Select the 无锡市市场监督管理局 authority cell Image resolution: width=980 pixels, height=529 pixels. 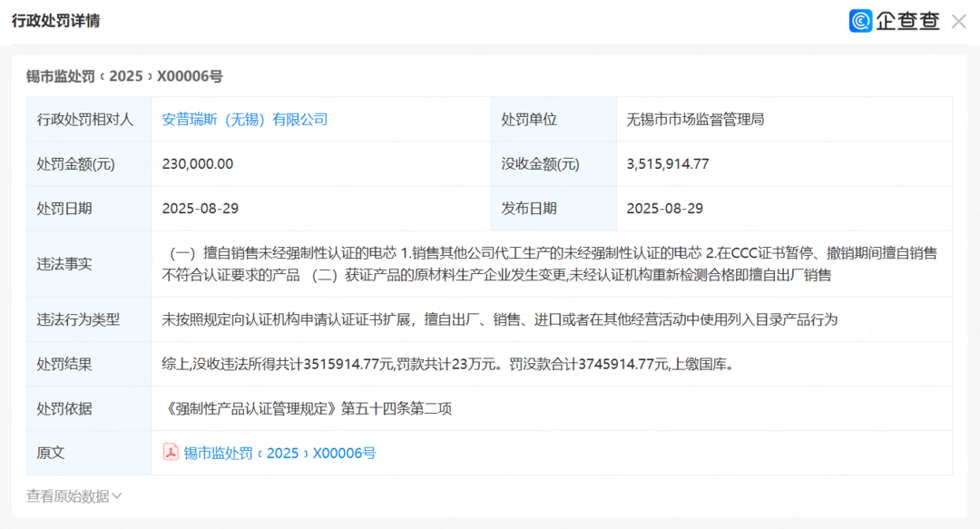[695, 119]
